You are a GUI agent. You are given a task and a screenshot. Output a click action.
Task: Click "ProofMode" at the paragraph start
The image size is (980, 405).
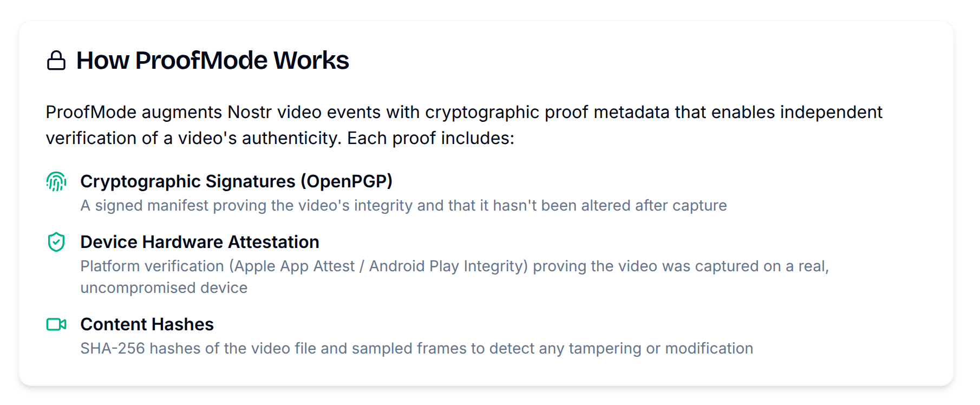click(x=91, y=112)
